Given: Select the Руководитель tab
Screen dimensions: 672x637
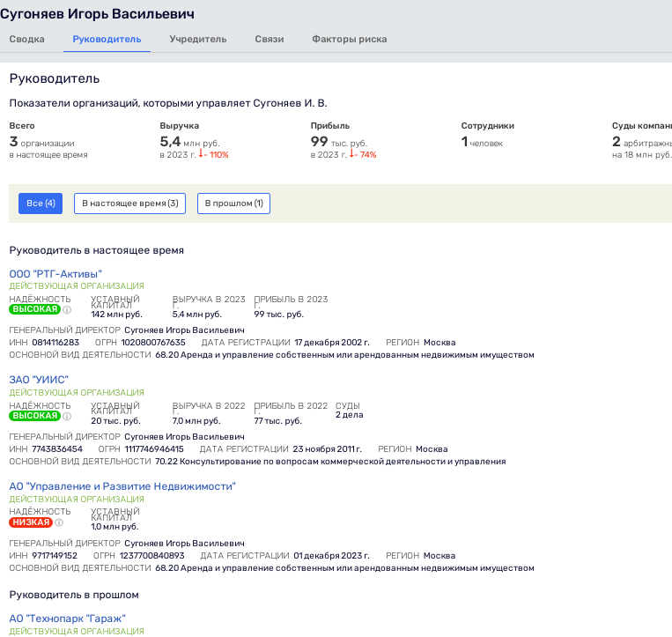Looking at the screenshot, I should [107, 39].
